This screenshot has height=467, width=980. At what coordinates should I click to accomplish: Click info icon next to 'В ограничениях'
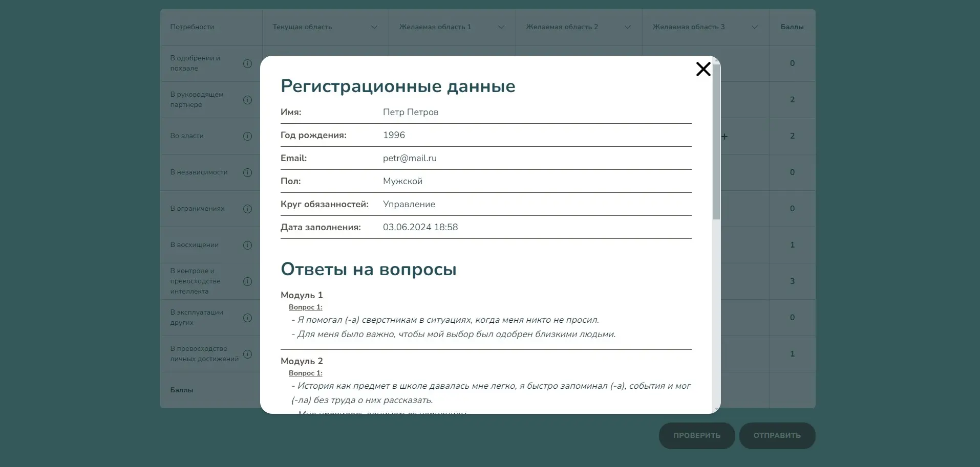247,209
